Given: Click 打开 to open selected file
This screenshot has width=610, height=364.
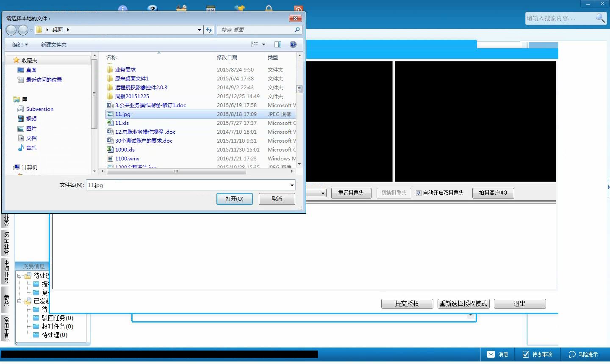Looking at the screenshot, I should click(235, 199).
